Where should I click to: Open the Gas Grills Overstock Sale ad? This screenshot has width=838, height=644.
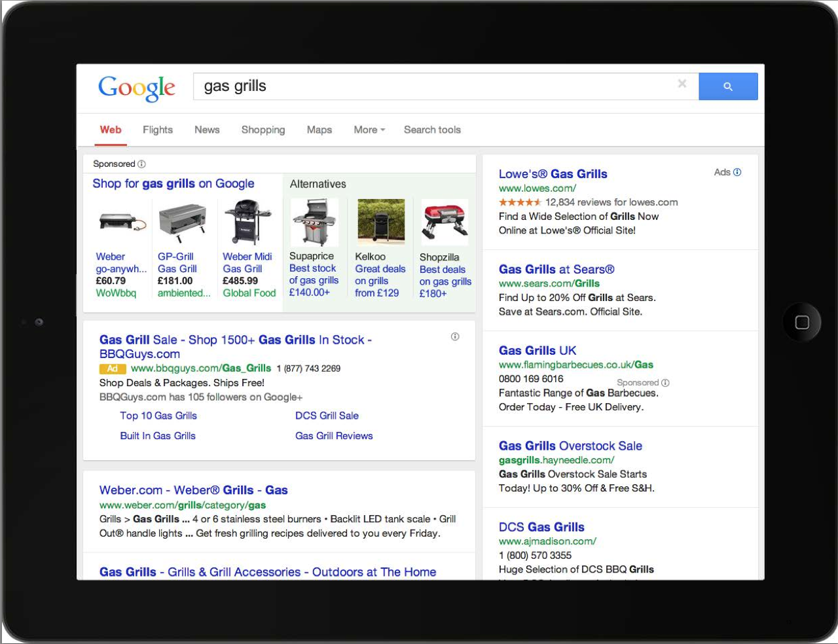(570, 446)
